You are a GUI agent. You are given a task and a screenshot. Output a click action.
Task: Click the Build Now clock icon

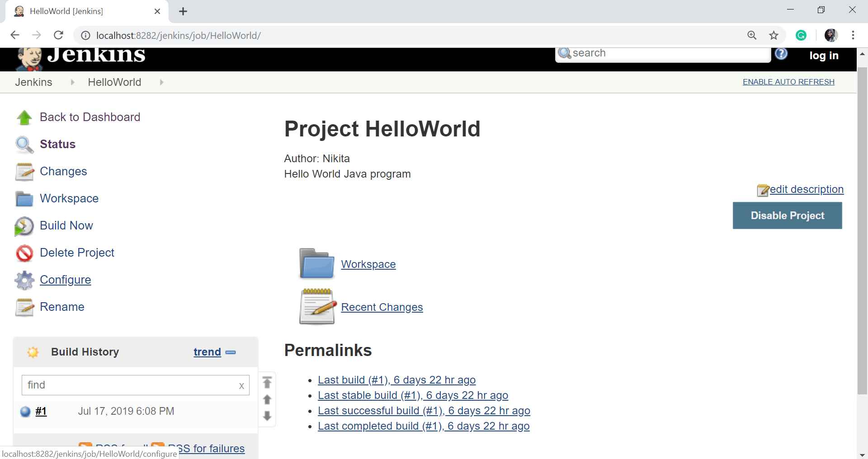(x=24, y=226)
